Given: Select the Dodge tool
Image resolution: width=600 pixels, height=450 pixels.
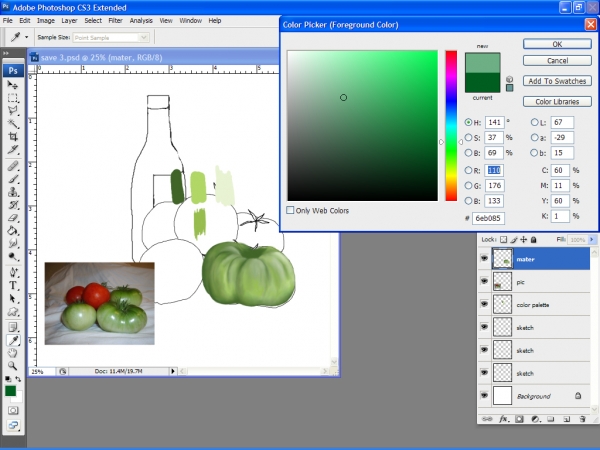Looking at the screenshot, I should tap(13, 256).
